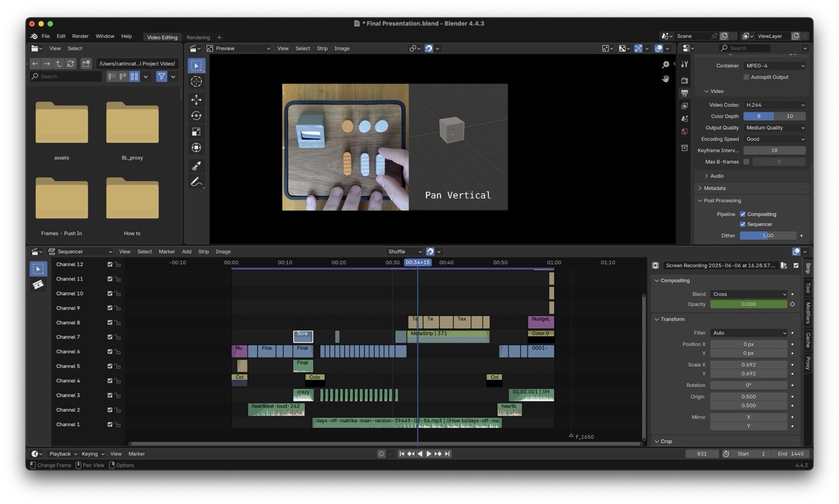Select the Scale tool in preview toolbar
839x504 pixels.
(x=196, y=132)
